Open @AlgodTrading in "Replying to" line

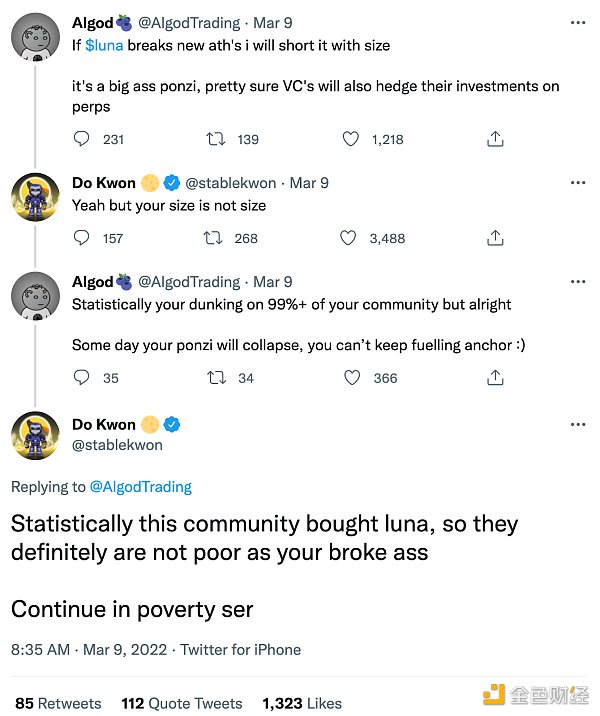tap(141, 487)
